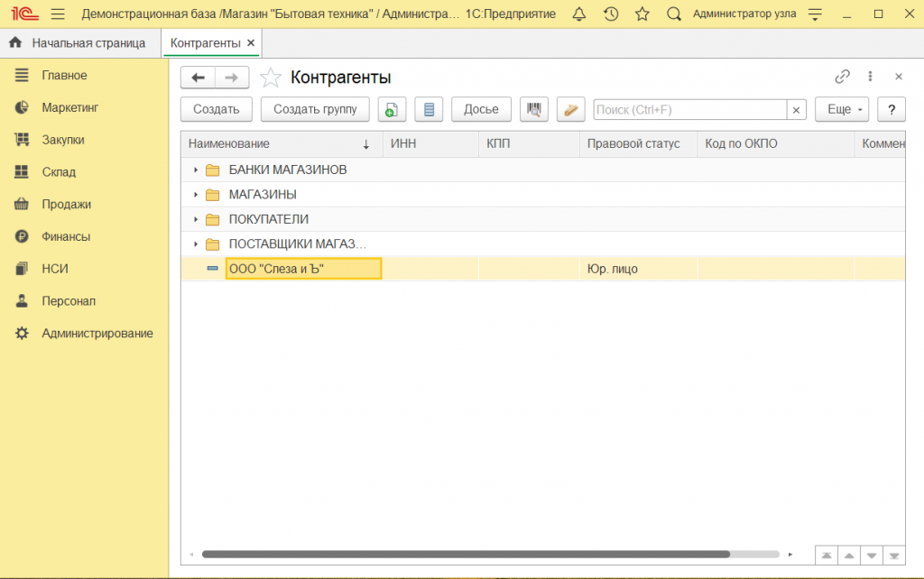
Task: Expand the БАНКИ МАГАЗИНОВ group
Action: tap(196, 170)
